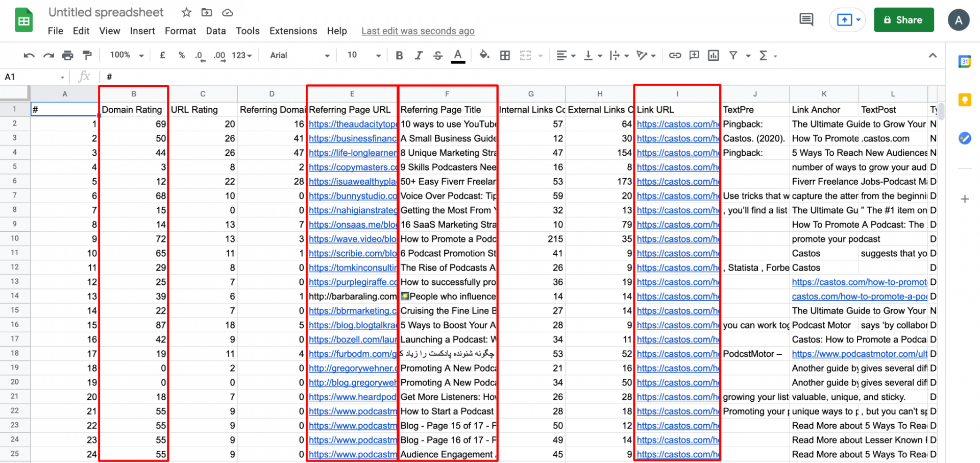Toggle bold formatting
This screenshot has width=980, height=463.
pyautogui.click(x=399, y=56)
